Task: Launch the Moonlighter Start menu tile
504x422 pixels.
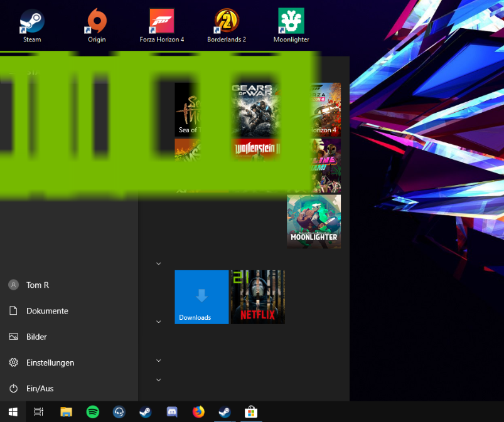Action: click(314, 221)
